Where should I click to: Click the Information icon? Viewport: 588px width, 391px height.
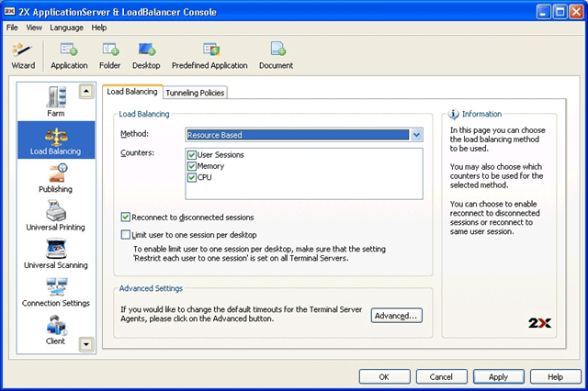[453, 114]
